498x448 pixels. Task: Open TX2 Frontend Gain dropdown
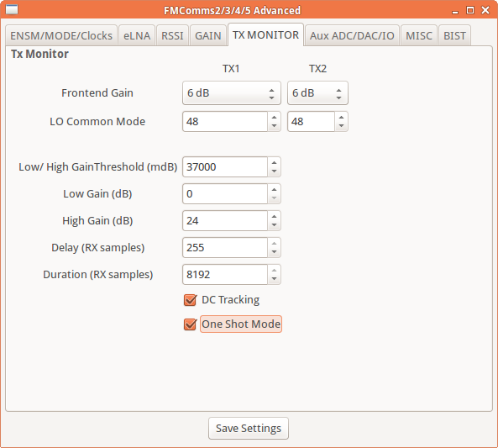tap(317, 92)
